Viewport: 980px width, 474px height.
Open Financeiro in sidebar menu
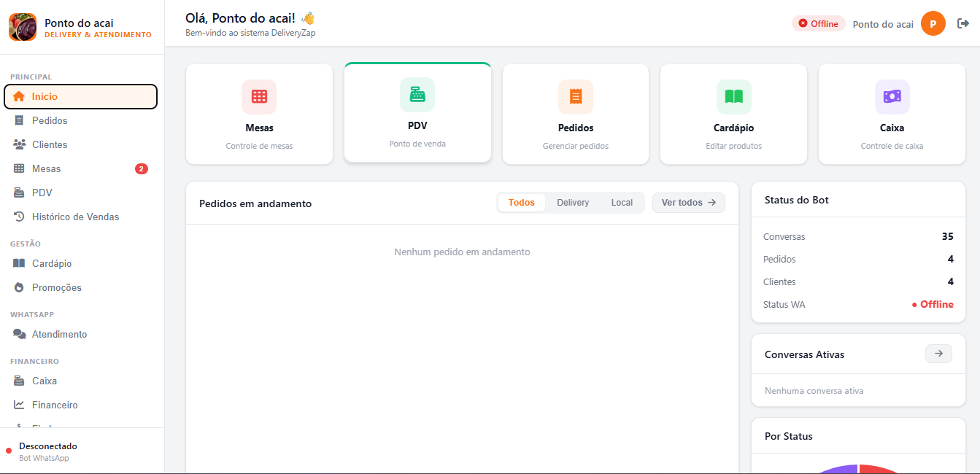[x=80, y=405]
